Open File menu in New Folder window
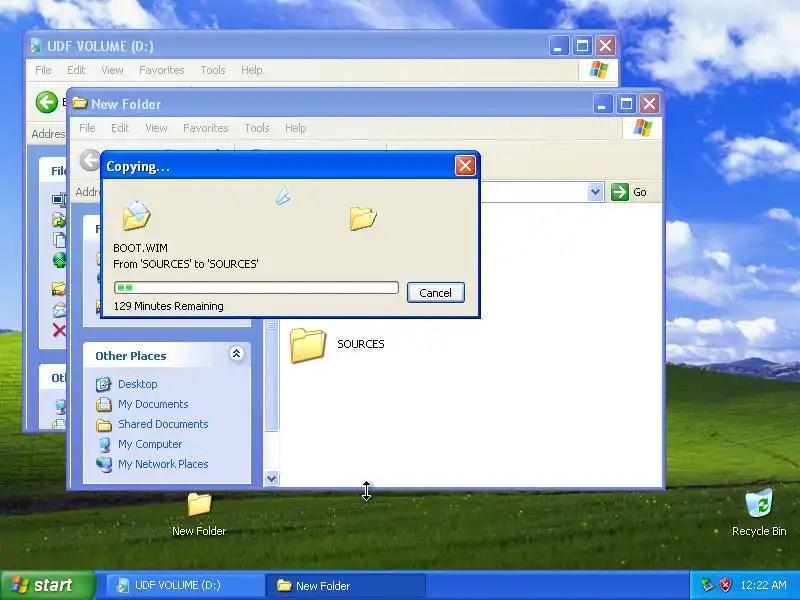This screenshot has height=600, width=800. 87,128
